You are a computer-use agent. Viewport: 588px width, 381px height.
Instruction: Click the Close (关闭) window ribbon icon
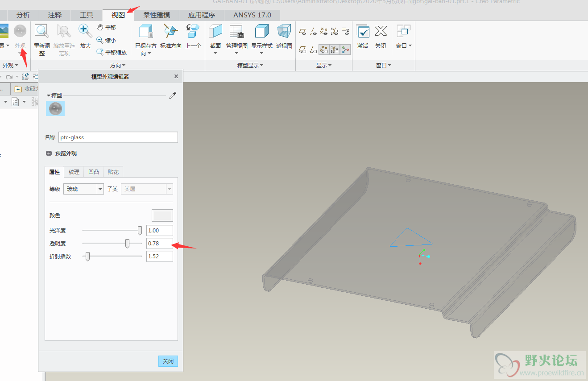point(381,31)
